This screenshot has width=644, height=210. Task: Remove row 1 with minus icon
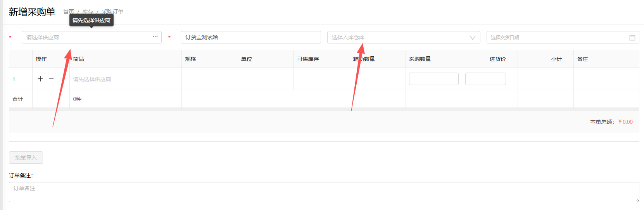tap(51, 79)
